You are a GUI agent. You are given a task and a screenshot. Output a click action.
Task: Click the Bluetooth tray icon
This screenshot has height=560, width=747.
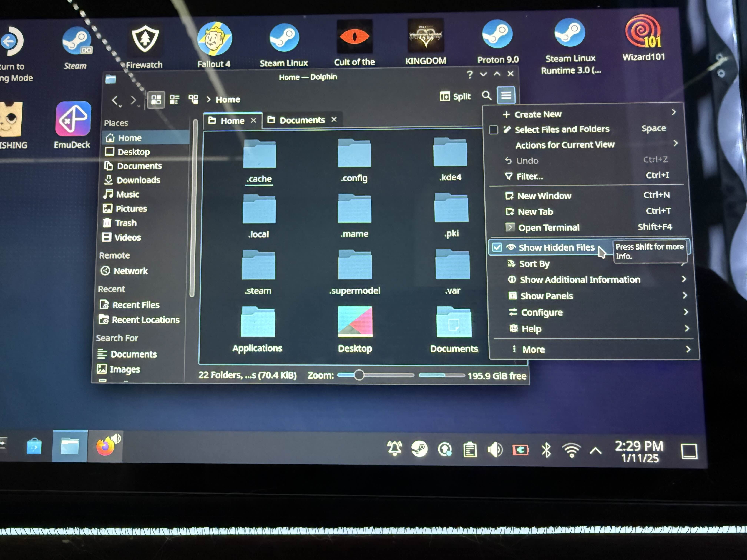point(546,450)
